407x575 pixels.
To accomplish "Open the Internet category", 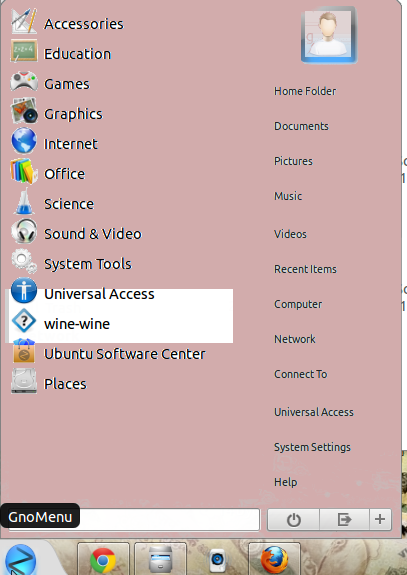I will 71,144.
